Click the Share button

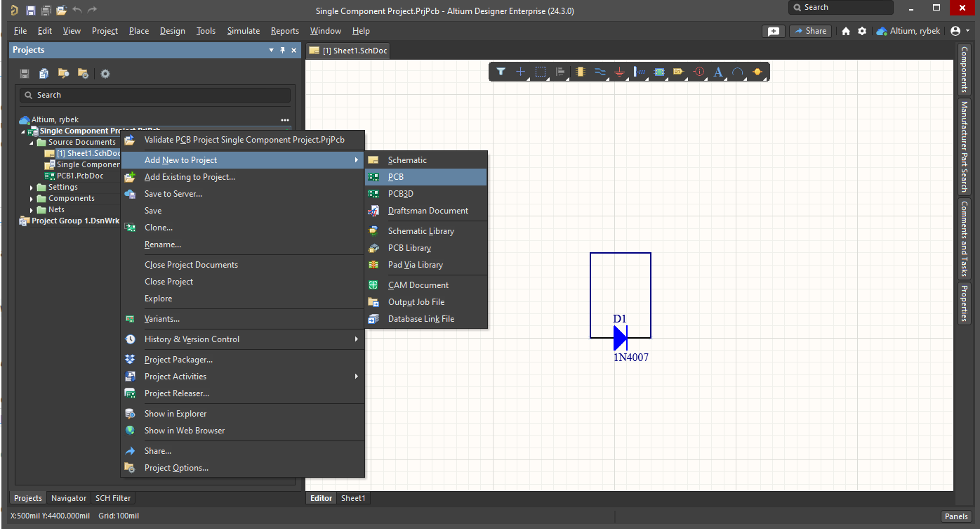coord(810,31)
